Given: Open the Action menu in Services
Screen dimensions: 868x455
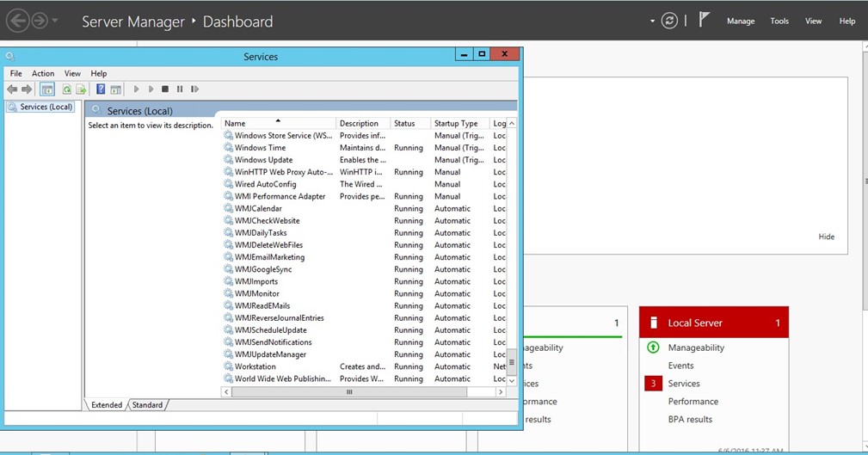Looking at the screenshot, I should [43, 73].
